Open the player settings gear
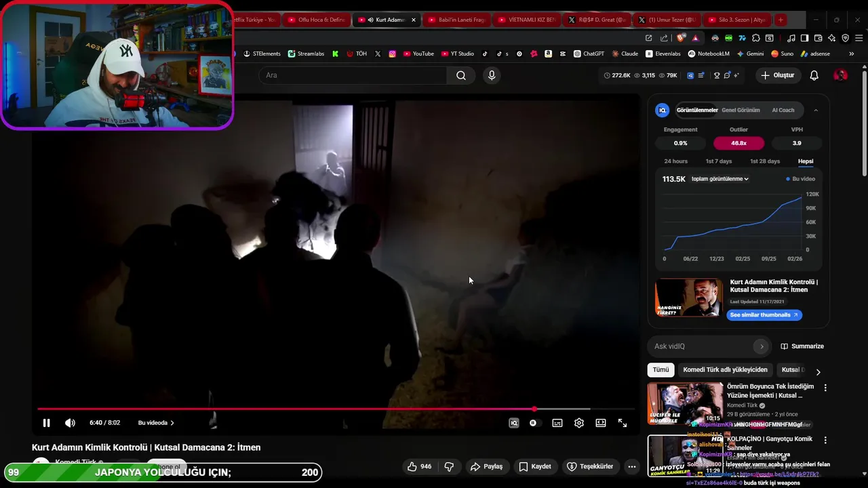This screenshot has width=868, height=488. click(x=579, y=423)
